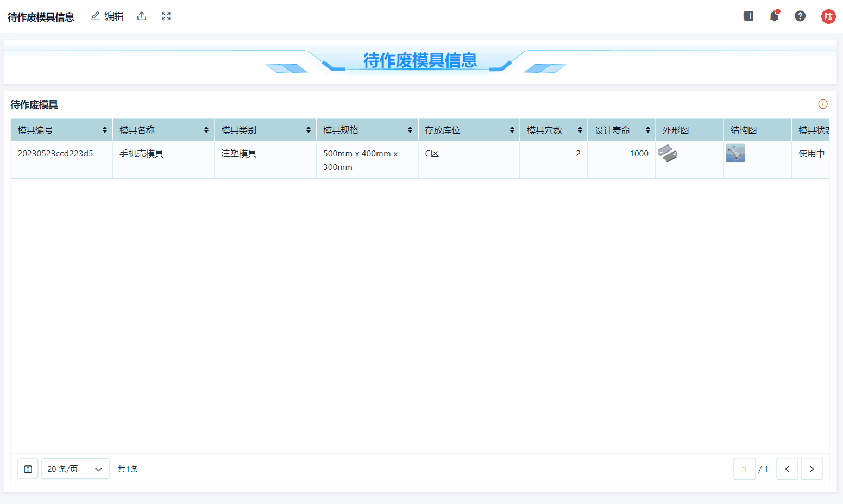This screenshot has height=504, width=843.
Task: Open the notebook icon in top bar
Action: 748,16
